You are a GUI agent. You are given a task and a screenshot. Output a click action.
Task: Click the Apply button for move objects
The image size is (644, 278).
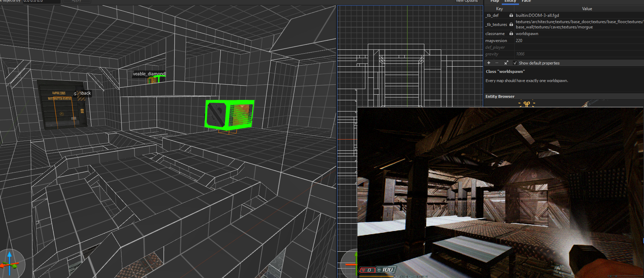click(x=77, y=1)
